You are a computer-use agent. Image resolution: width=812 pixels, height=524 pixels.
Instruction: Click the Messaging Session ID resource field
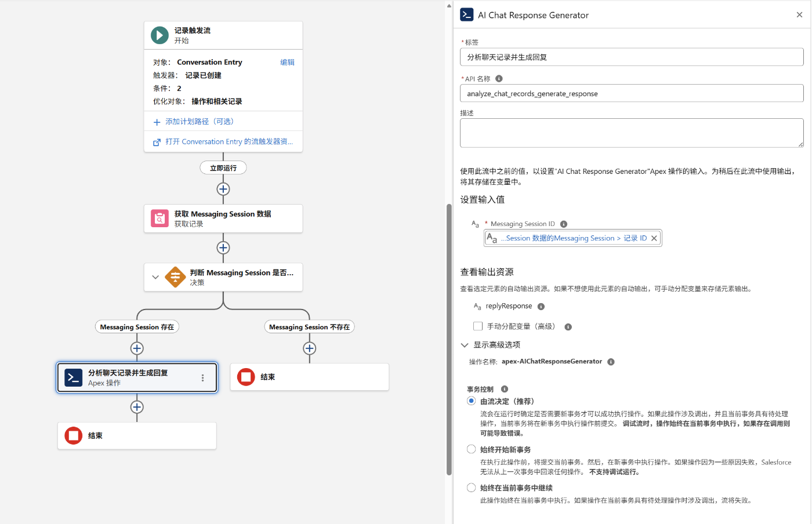573,238
